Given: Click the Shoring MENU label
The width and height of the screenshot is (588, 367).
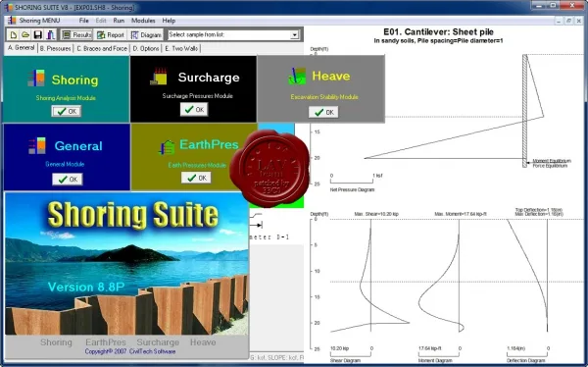Looking at the screenshot, I should (39, 21).
